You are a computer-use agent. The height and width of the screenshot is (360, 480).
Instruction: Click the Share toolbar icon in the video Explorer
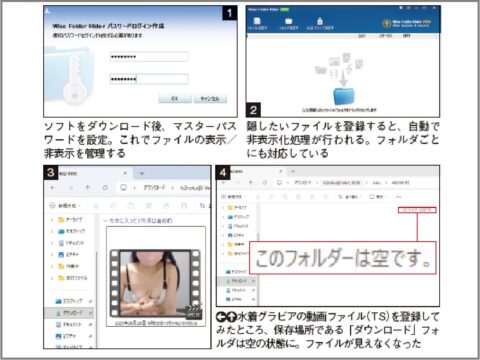(166, 206)
